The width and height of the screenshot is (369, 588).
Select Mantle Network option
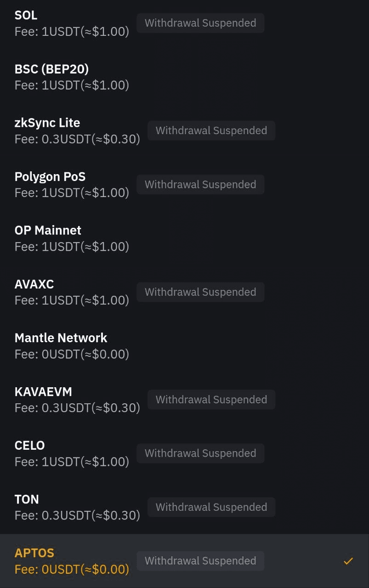[x=184, y=345]
